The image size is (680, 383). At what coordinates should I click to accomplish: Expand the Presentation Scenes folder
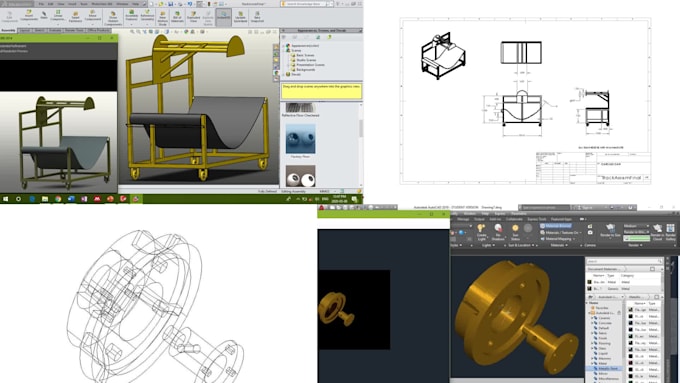click(x=288, y=65)
